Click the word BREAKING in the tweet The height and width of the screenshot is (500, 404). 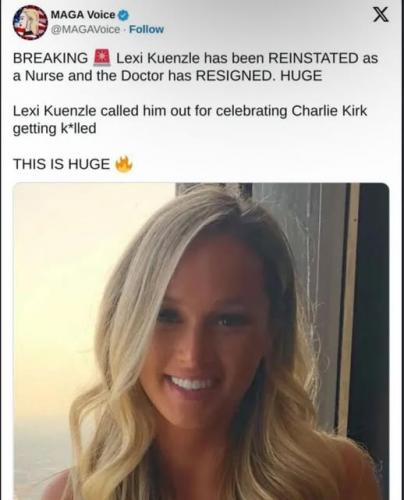coord(50,58)
